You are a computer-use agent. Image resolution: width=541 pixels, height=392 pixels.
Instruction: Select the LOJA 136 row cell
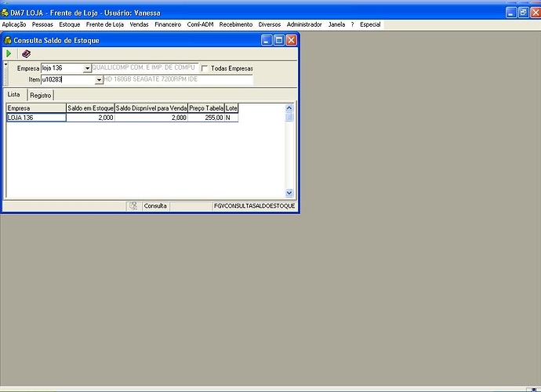(x=36, y=118)
